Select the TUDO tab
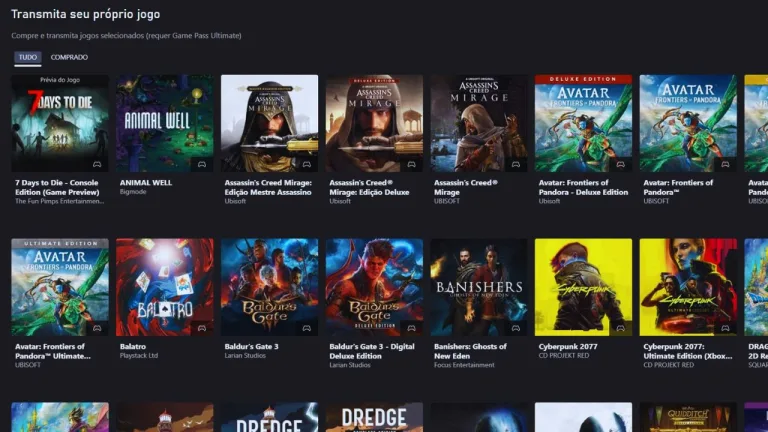The height and width of the screenshot is (432, 768). coord(27,57)
